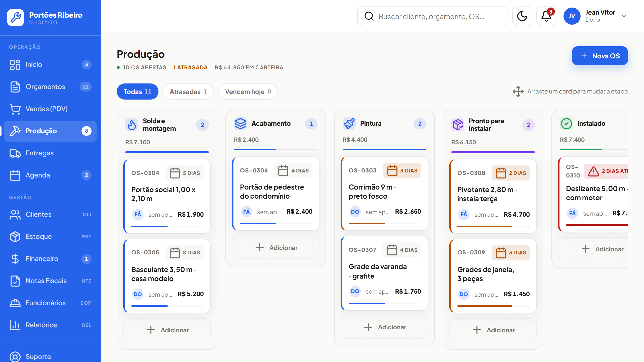Open card OS-0305 Basculante 3,50 m

pos(167,276)
